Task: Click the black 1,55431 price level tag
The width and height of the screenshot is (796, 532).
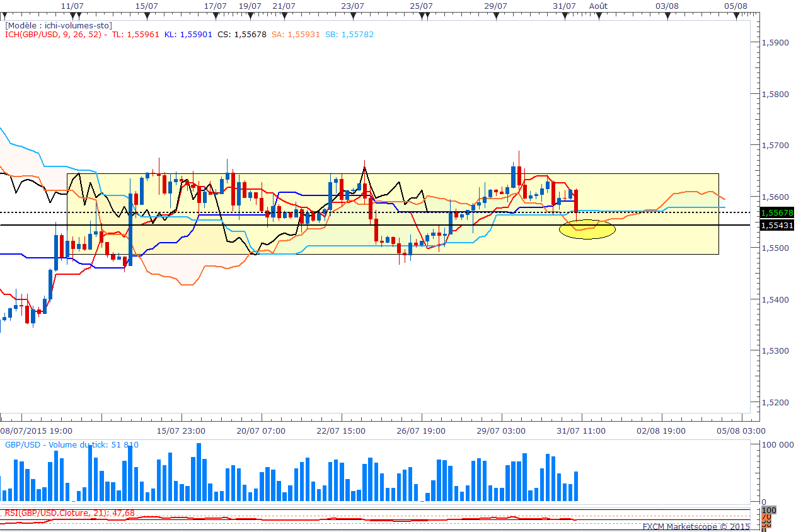Action: [776, 225]
